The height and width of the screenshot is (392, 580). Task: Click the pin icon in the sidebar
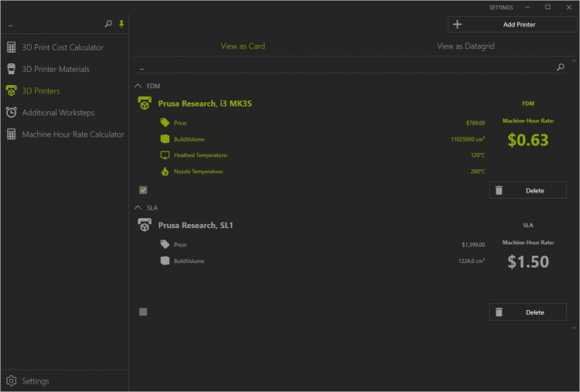tap(121, 25)
